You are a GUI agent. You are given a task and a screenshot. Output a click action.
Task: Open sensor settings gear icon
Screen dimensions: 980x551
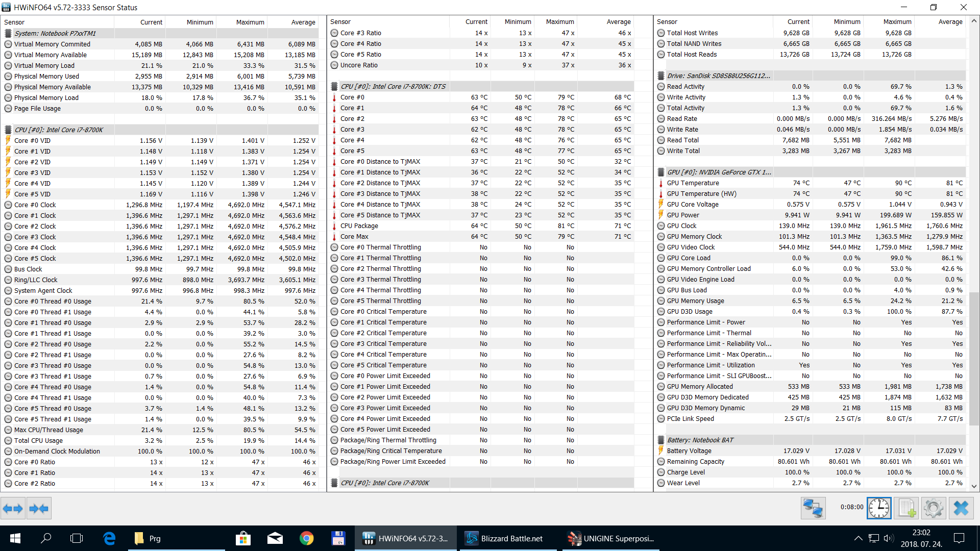(x=934, y=508)
